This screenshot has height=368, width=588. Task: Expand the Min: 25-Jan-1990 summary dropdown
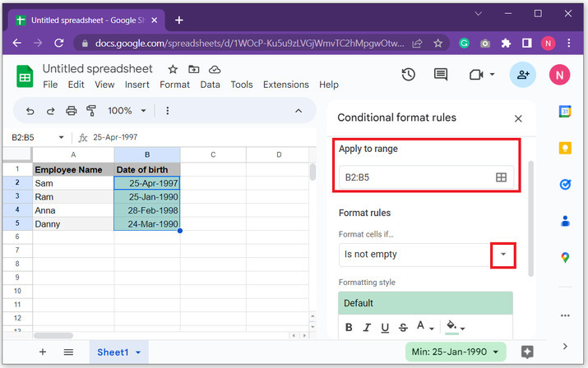496,352
